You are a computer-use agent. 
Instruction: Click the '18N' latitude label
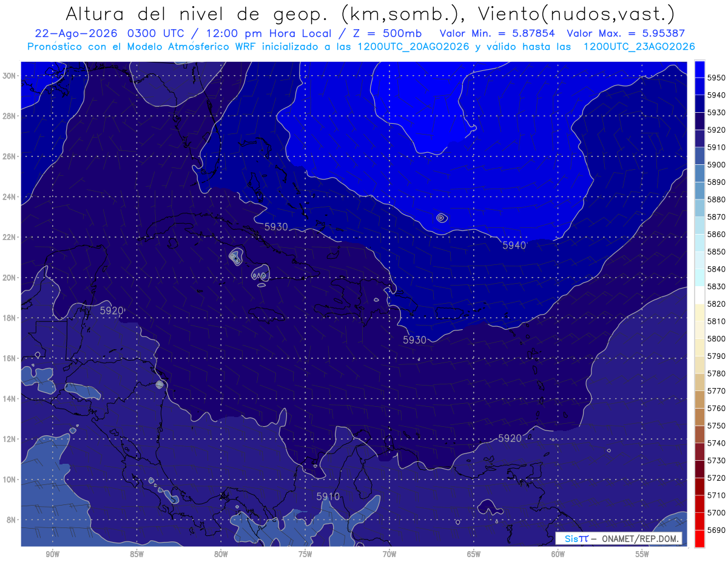click(x=9, y=318)
